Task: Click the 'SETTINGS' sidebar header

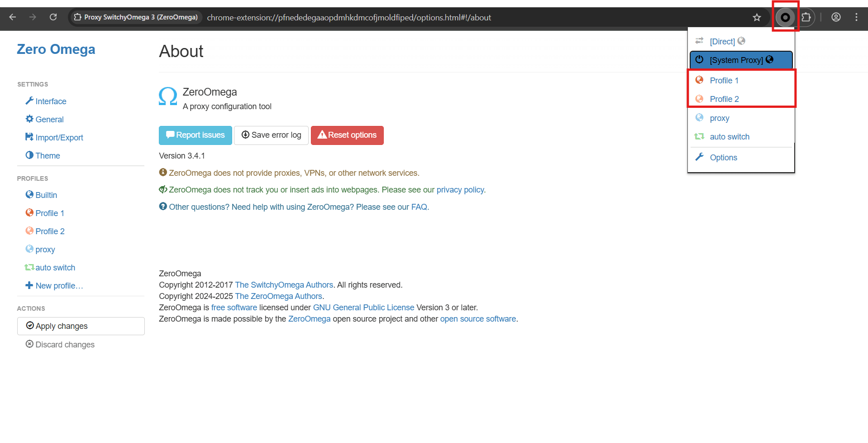Action: click(33, 84)
